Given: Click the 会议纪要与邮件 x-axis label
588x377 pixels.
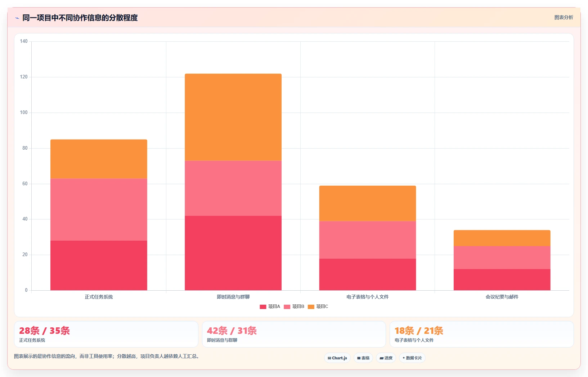Looking at the screenshot, I should [x=502, y=297].
